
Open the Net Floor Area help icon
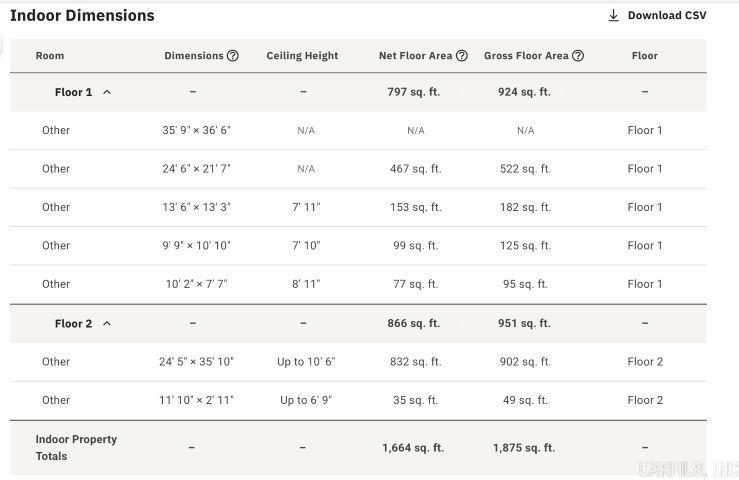pyautogui.click(x=462, y=56)
